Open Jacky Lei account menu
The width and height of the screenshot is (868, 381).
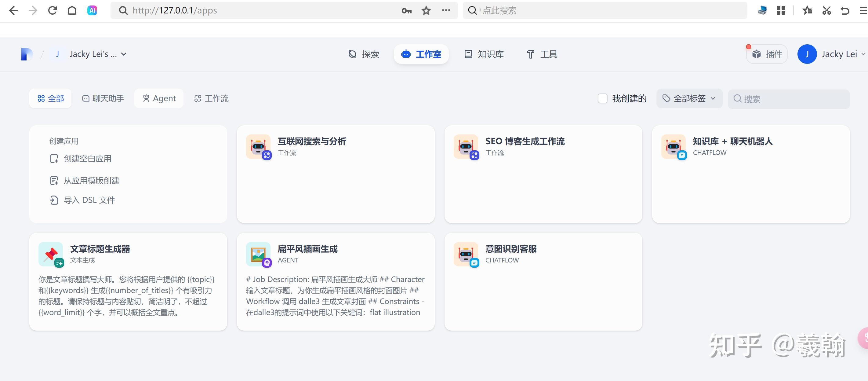coord(832,54)
